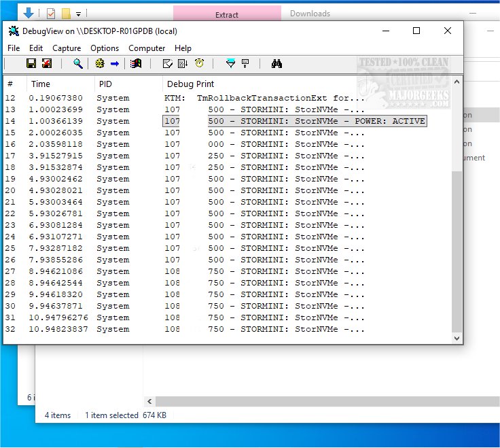Open the quick access toolbar dropdown arrow in Explorer
The height and width of the screenshot is (448, 500).
[x=78, y=14]
